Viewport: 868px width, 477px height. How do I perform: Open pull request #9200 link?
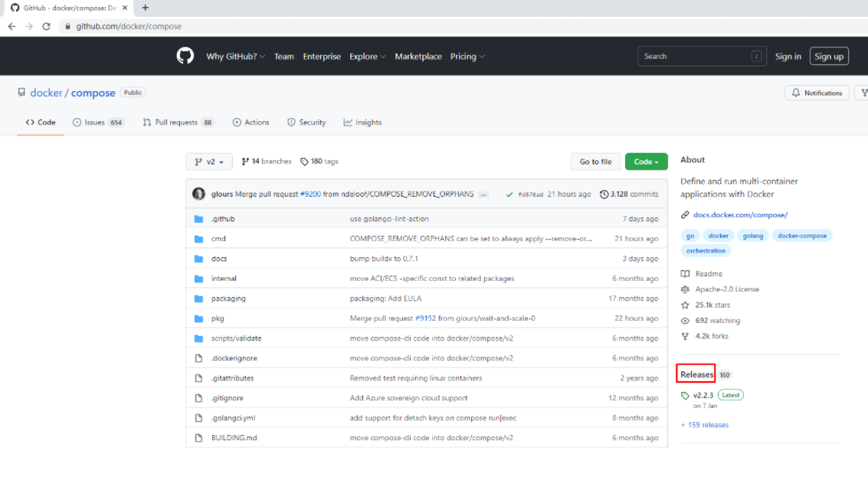[x=310, y=194]
